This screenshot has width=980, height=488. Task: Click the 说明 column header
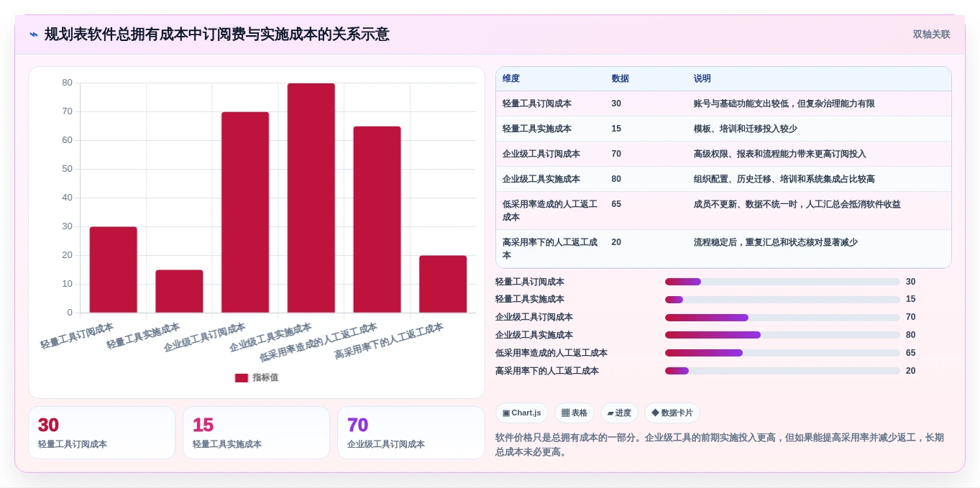point(702,78)
